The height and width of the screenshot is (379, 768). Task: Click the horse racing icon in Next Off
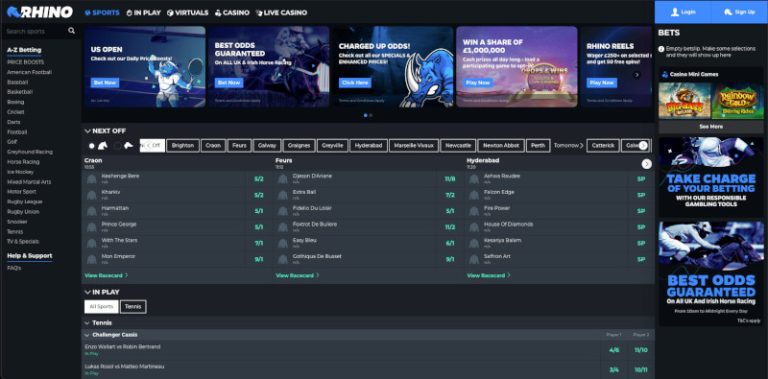click(x=102, y=145)
